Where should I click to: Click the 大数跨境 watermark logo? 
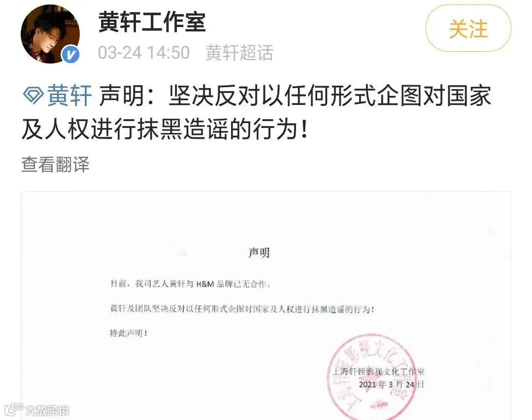[x=14, y=410]
